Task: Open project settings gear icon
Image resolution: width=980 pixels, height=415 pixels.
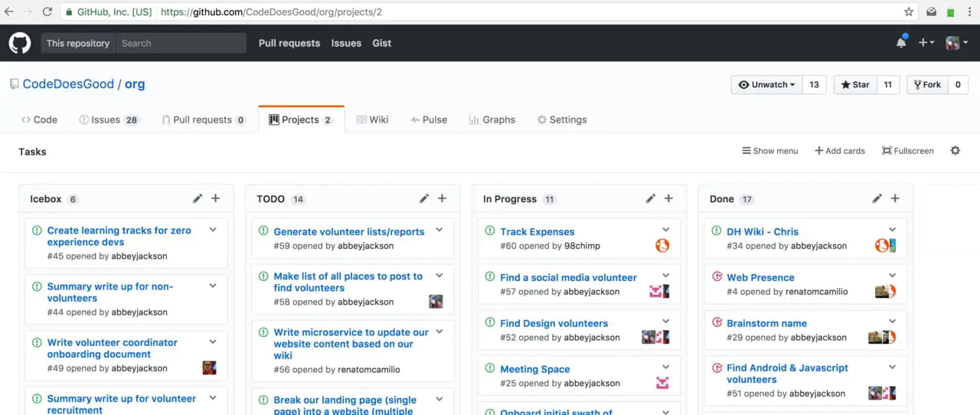Action: click(955, 151)
